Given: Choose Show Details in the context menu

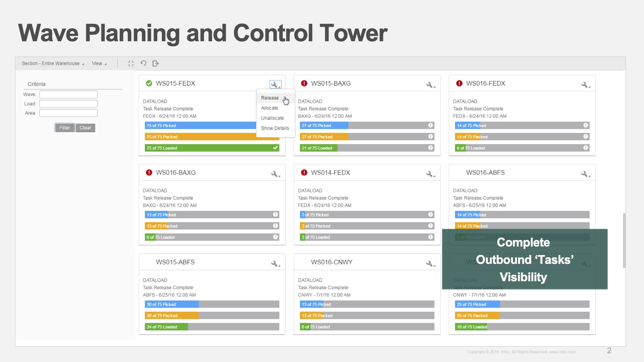Looking at the screenshot, I should (275, 128).
